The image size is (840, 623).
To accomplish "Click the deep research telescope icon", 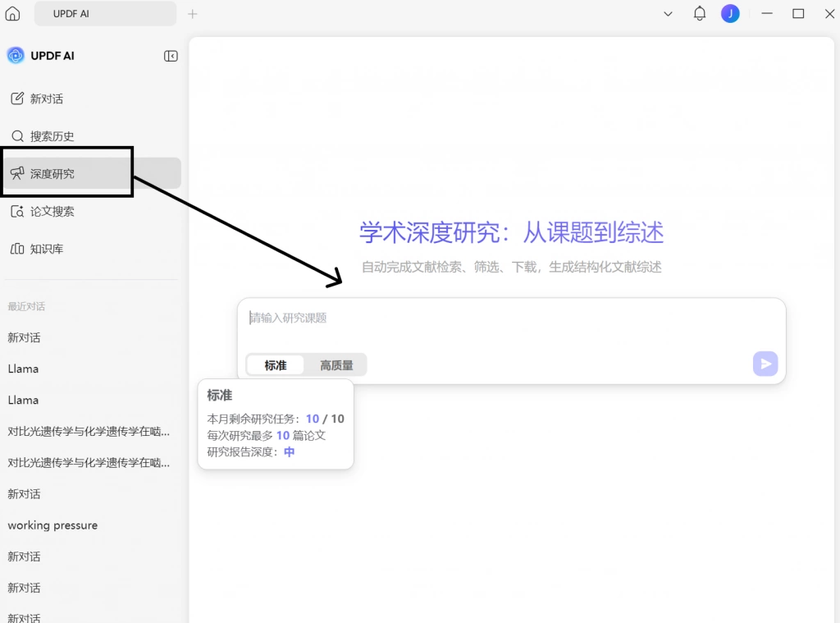I will (x=17, y=173).
